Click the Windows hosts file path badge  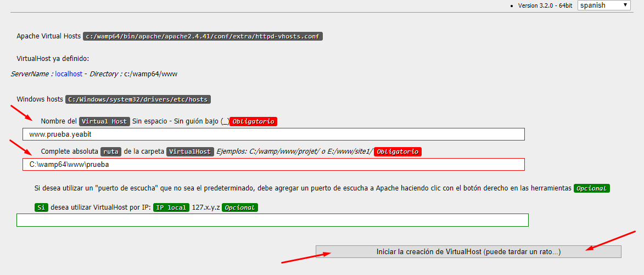138,100
